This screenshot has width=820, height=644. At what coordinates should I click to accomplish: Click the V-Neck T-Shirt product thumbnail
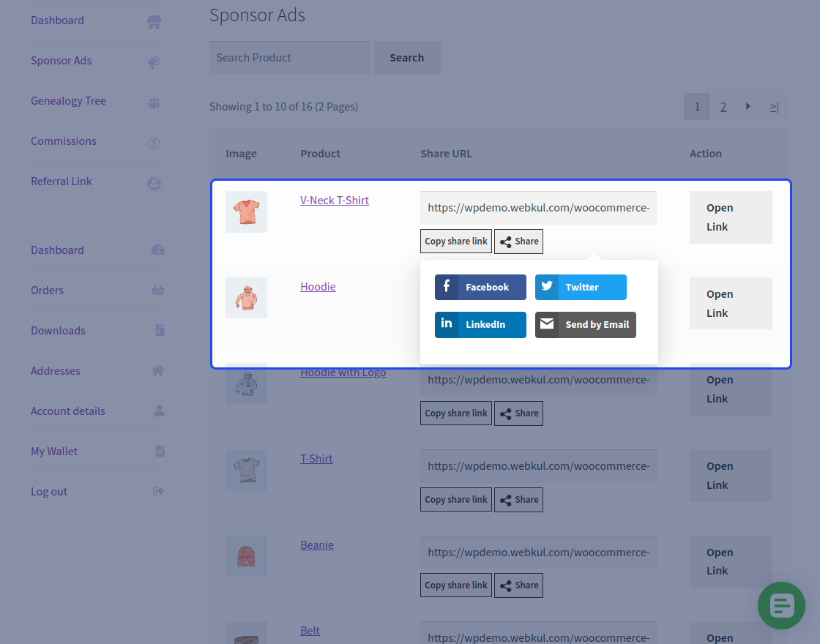pos(246,211)
